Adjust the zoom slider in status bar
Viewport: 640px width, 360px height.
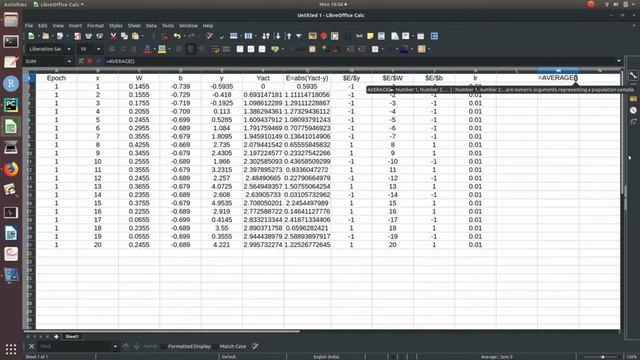tap(603, 357)
